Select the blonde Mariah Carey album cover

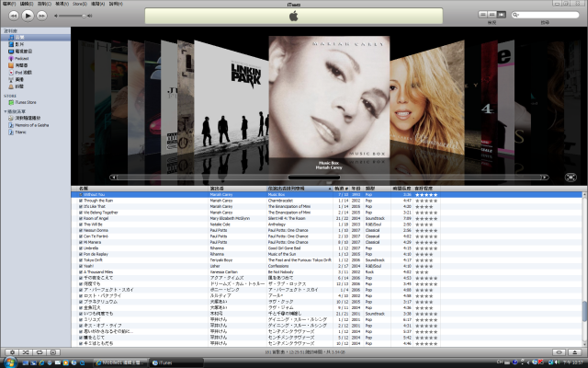tap(427, 98)
